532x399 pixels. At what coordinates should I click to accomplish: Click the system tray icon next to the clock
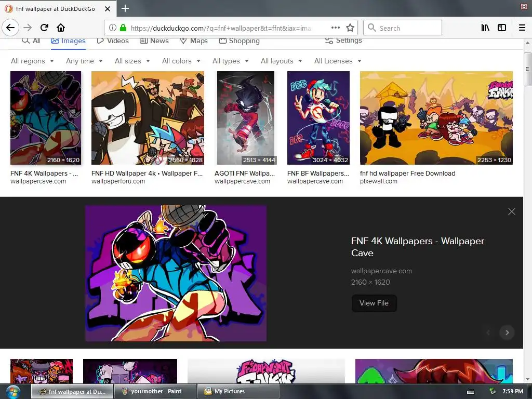[493, 392]
